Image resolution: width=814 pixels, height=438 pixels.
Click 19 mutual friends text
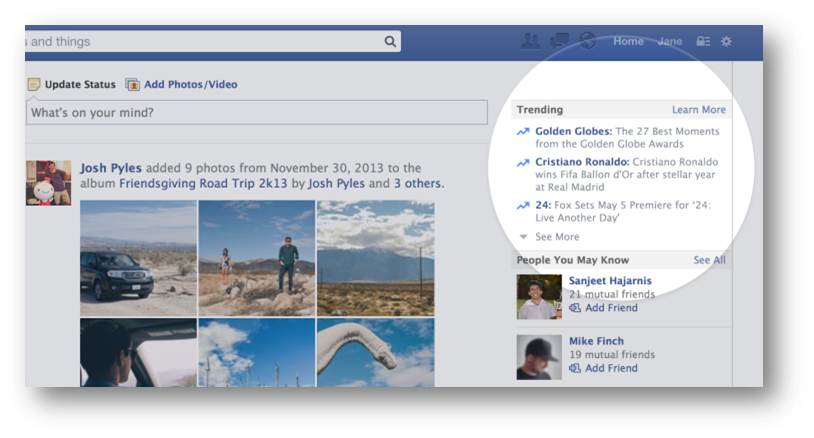coord(612,354)
